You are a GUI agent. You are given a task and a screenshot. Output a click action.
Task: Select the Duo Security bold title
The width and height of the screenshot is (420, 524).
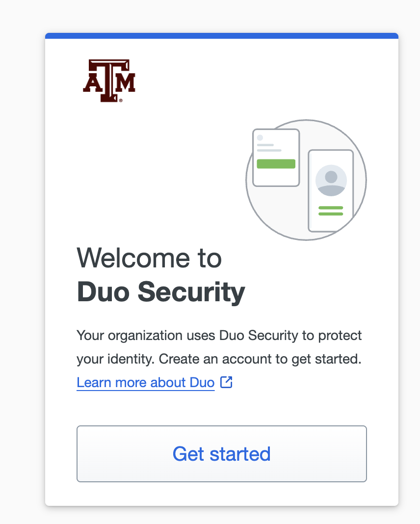pos(160,292)
